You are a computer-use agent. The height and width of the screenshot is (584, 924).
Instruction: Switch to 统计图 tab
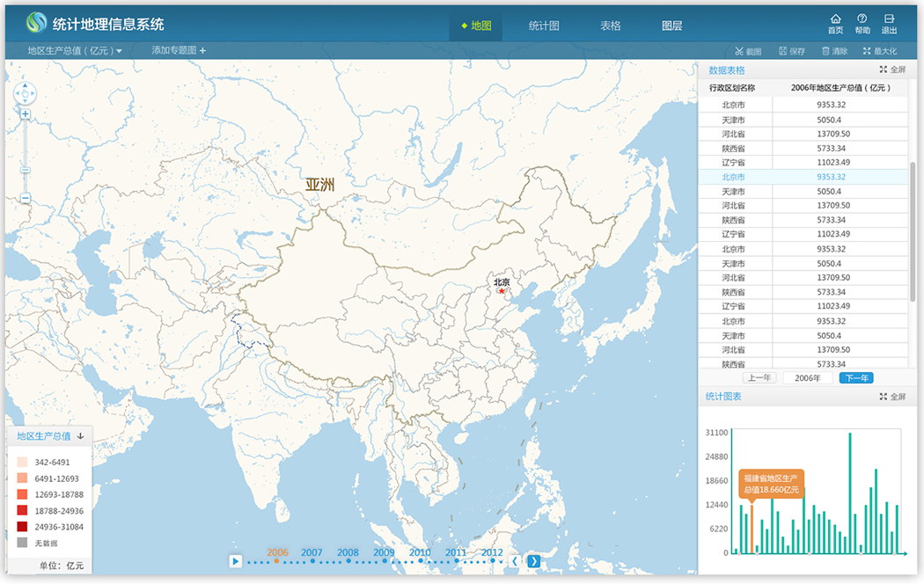(544, 26)
